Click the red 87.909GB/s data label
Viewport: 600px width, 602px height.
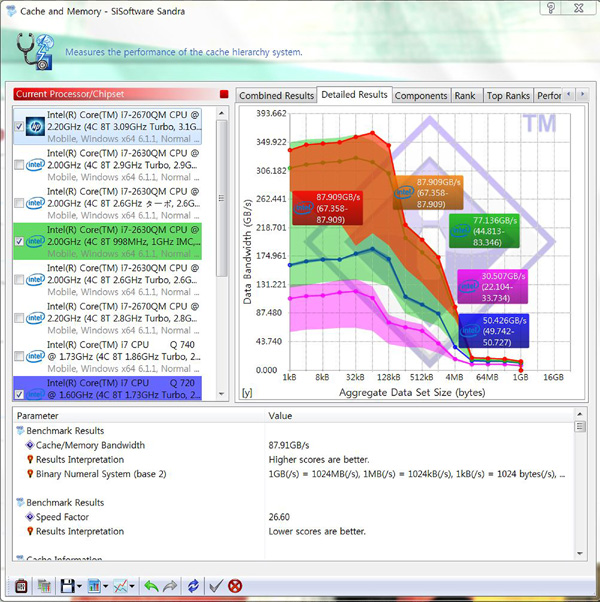pyautogui.click(x=327, y=208)
